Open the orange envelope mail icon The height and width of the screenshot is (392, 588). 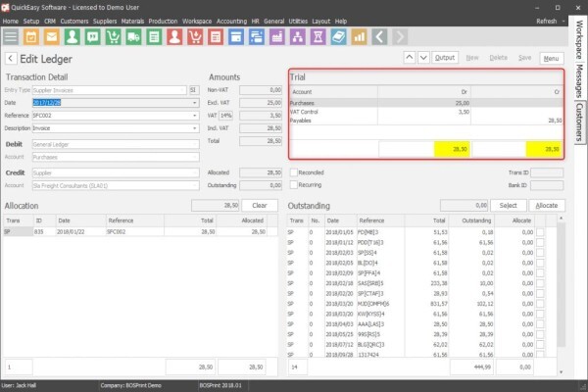coord(51,37)
